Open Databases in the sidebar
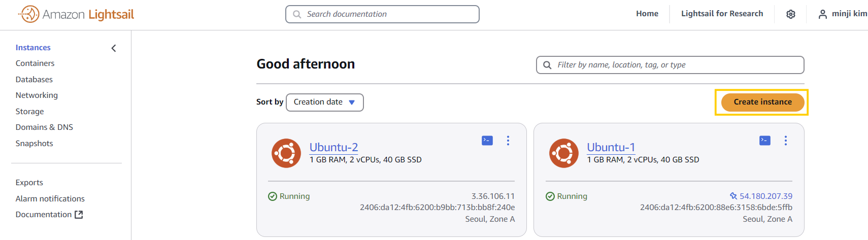This screenshot has height=240, width=868. pyautogui.click(x=34, y=80)
